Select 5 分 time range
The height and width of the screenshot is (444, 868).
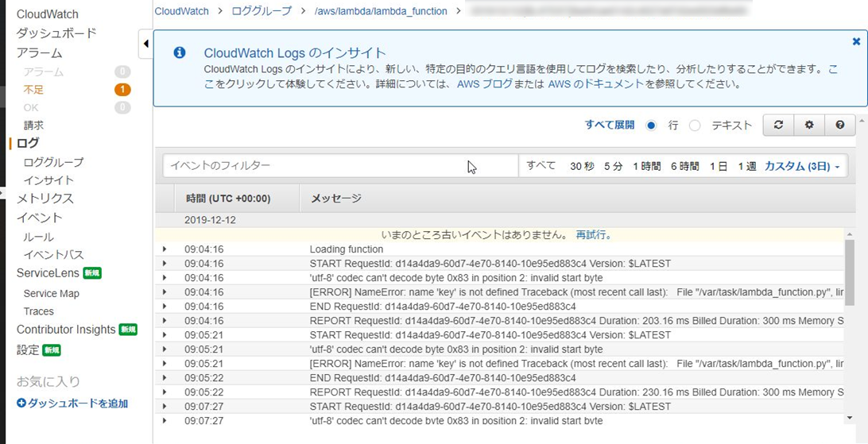[x=614, y=167]
